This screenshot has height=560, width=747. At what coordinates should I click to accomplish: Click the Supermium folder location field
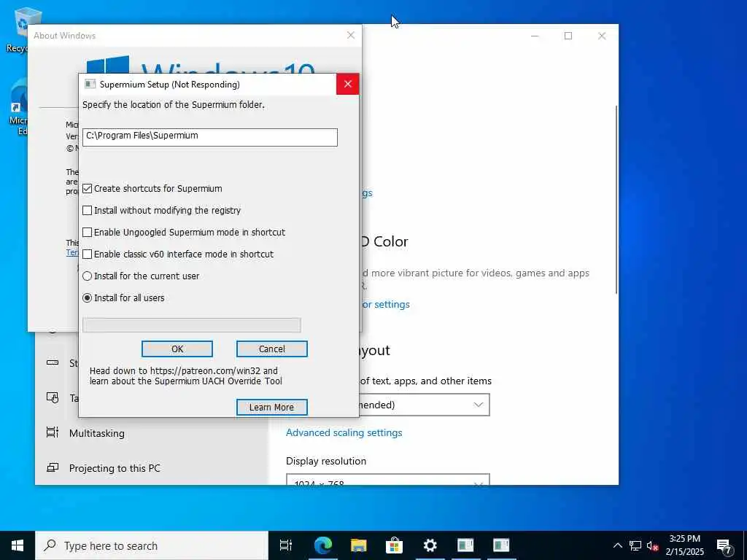click(209, 137)
